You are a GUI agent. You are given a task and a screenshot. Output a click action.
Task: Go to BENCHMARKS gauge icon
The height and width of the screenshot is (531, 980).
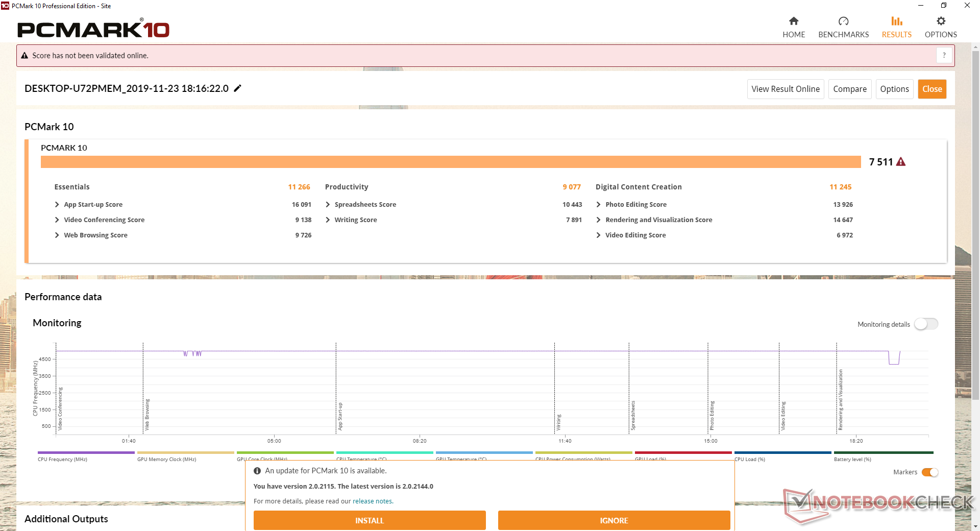843,21
